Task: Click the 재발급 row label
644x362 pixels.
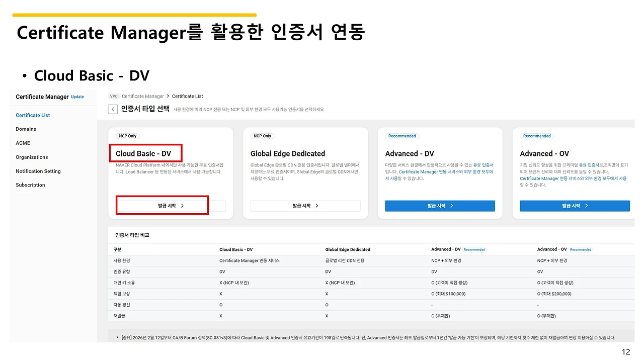Action: tap(120, 316)
